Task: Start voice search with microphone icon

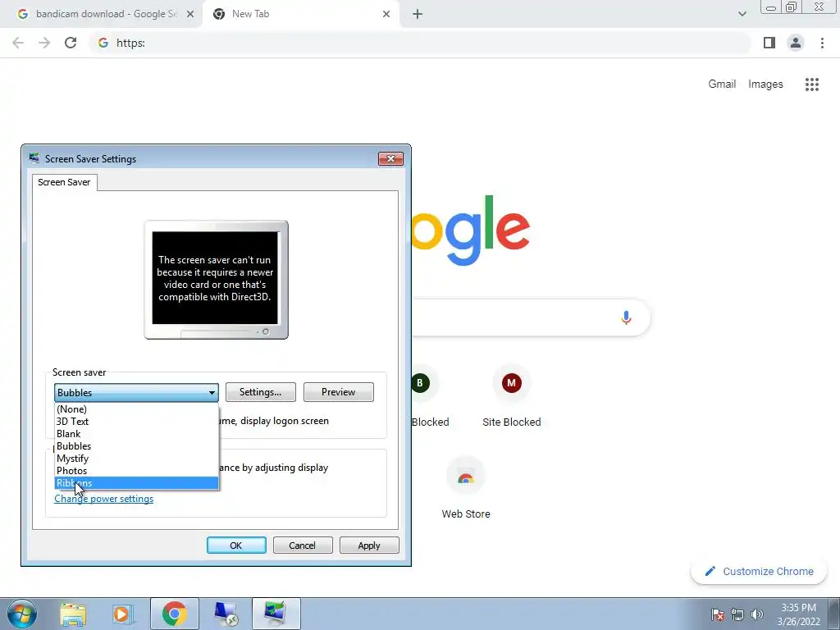Action: (626, 317)
